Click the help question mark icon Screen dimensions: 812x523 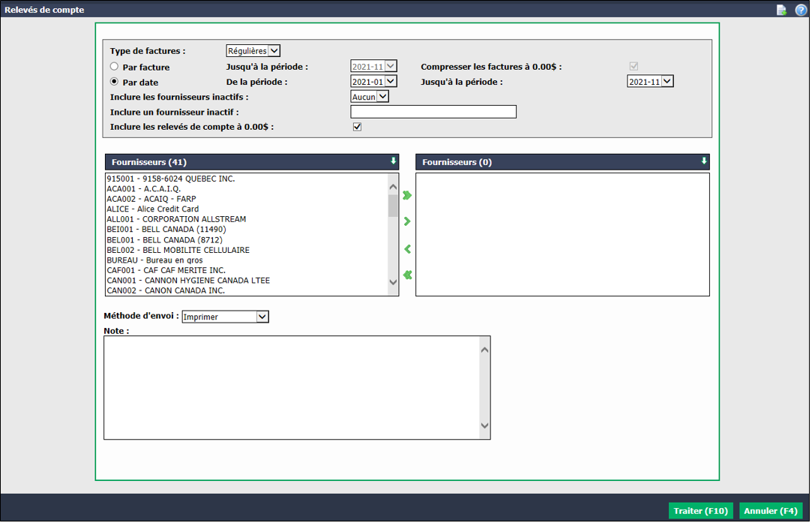point(801,10)
